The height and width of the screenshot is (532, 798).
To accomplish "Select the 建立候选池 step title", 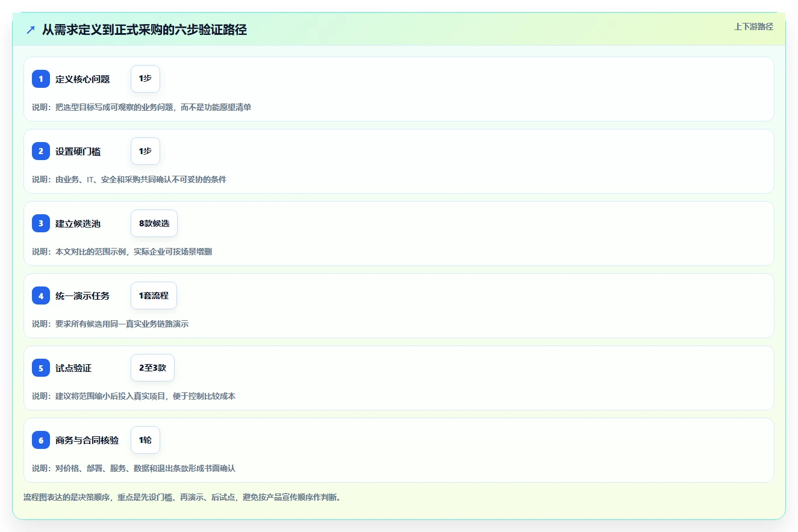I will [x=78, y=223].
